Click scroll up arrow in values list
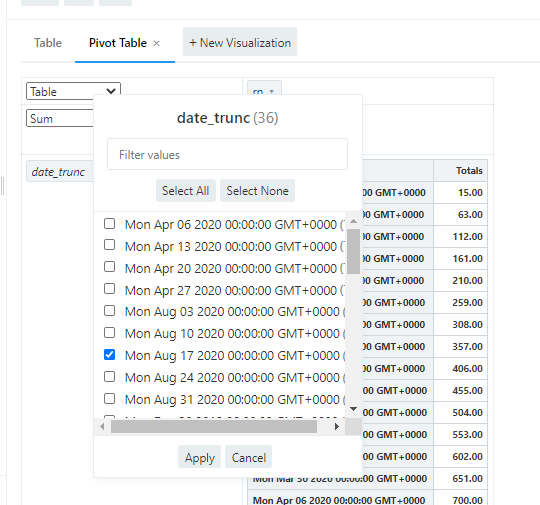The width and height of the screenshot is (540, 505). tap(353, 221)
